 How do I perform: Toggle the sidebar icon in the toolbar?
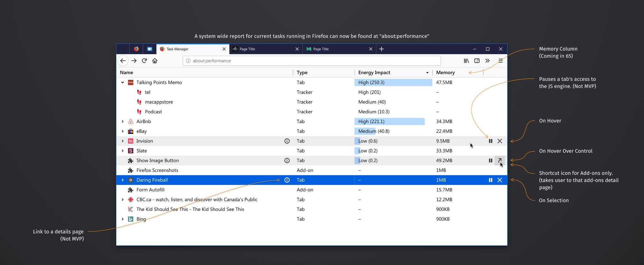pos(477,61)
